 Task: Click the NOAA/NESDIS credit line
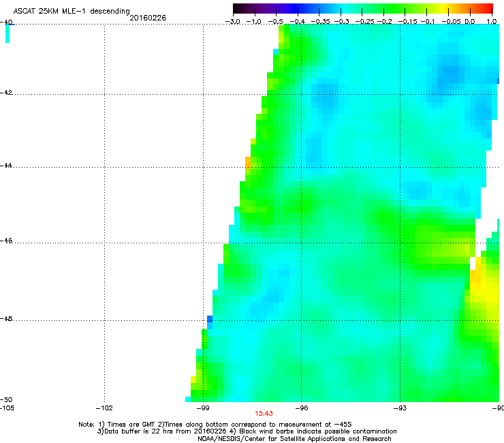pyautogui.click(x=294, y=439)
